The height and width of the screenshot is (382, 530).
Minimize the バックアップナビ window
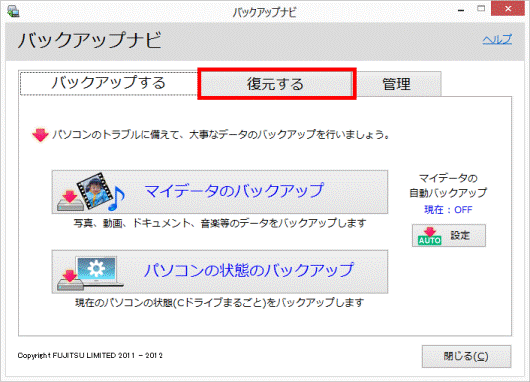[x=461, y=10]
